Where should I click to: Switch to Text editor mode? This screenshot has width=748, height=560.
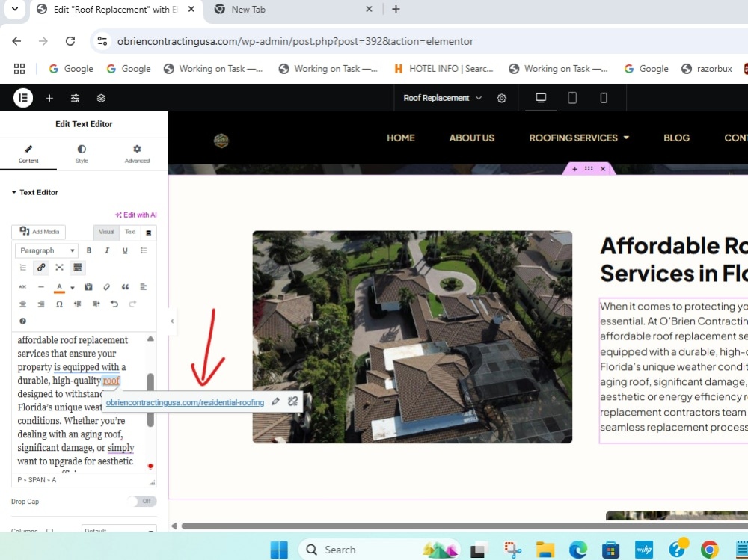click(130, 232)
